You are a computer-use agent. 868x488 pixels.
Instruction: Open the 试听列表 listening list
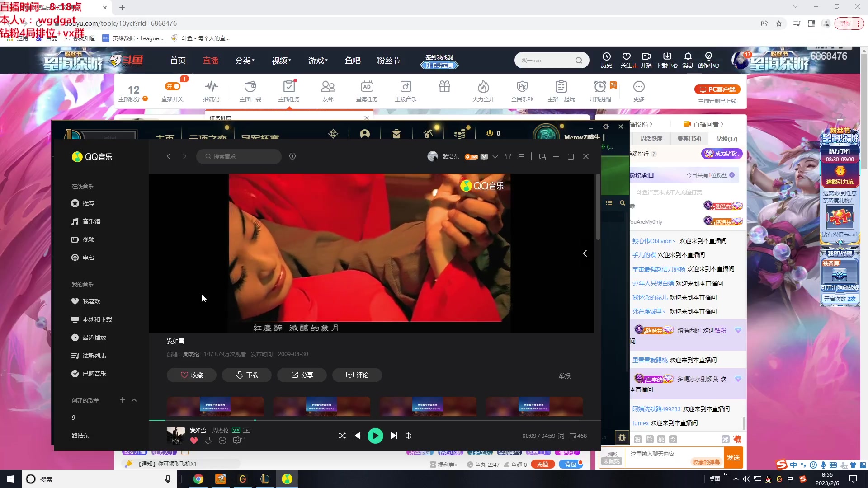94,355
